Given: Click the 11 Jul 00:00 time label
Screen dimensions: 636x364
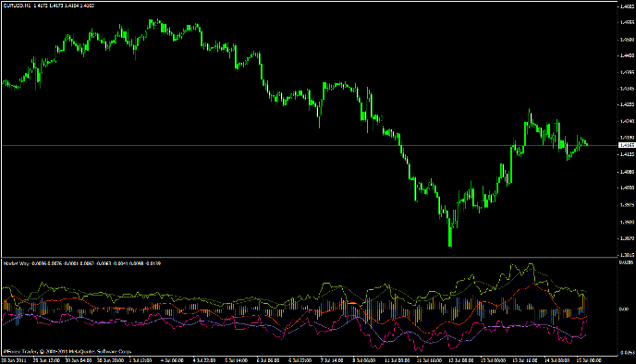Looking at the screenshot, I should [x=397, y=360].
